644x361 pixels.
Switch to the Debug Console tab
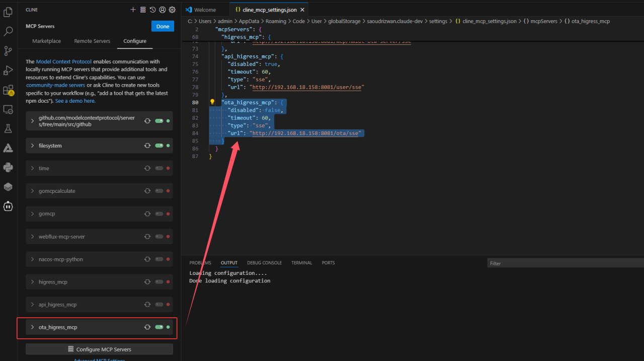(265, 263)
